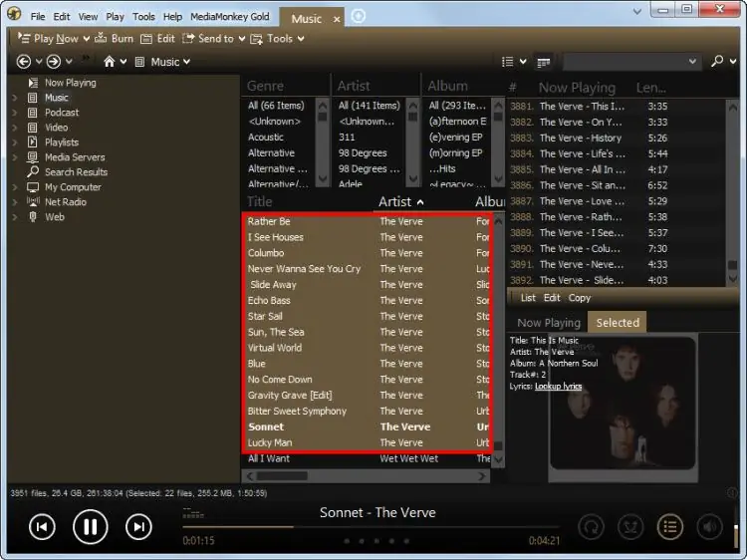Image resolution: width=747 pixels, height=560 pixels.
Task: Select Media Servers in sidebar
Action: click(75, 156)
